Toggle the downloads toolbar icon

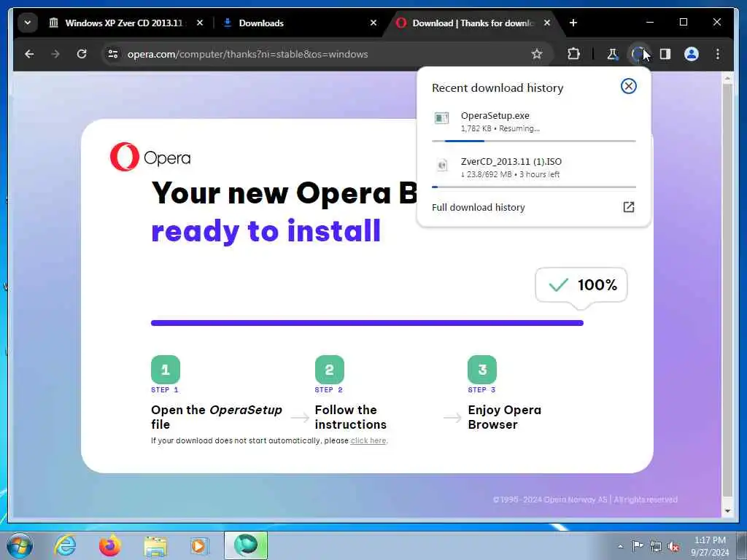tap(638, 54)
